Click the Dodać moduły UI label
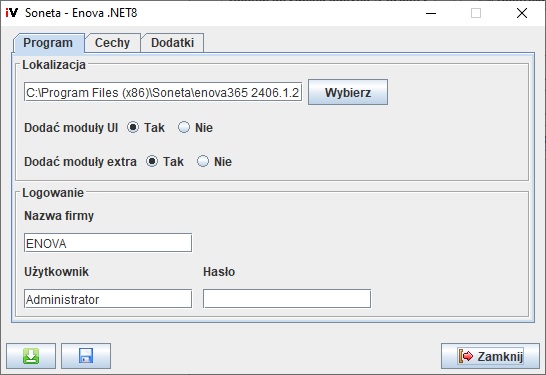Screen dimensions: 546x375 pos(71,128)
